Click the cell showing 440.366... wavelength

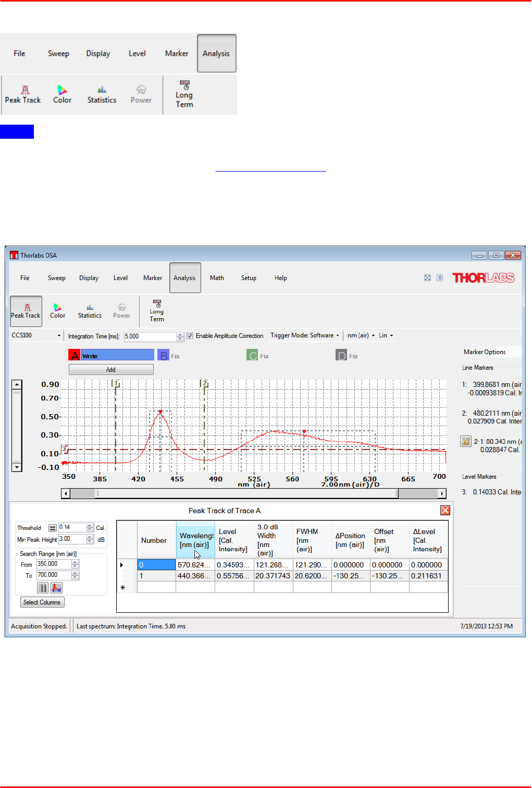pyautogui.click(x=195, y=576)
